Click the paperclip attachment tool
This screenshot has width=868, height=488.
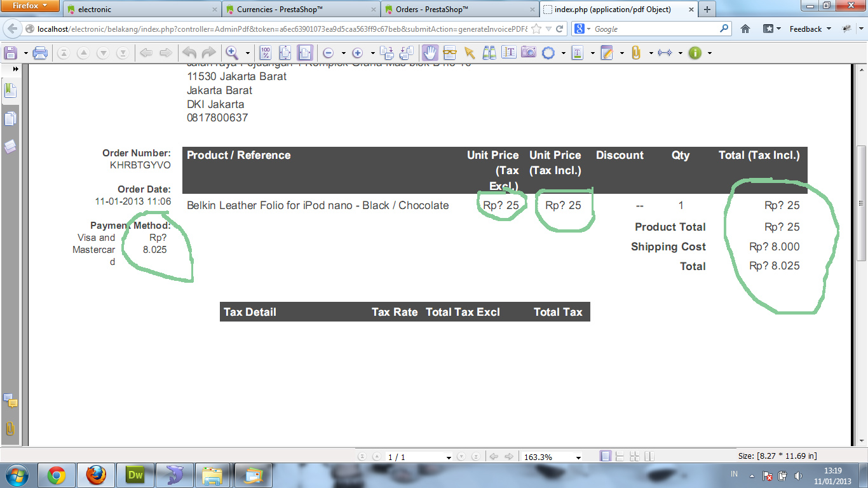tap(635, 53)
